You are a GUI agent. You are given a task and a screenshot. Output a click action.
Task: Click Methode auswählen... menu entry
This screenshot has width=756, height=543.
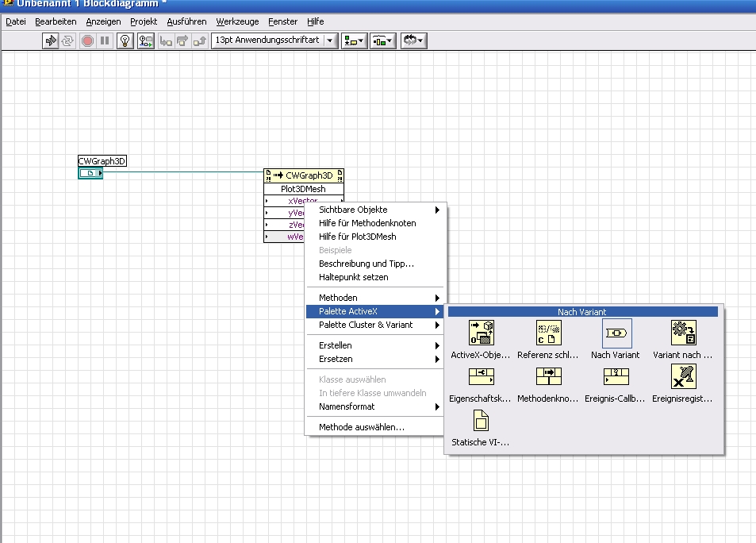[361, 427]
